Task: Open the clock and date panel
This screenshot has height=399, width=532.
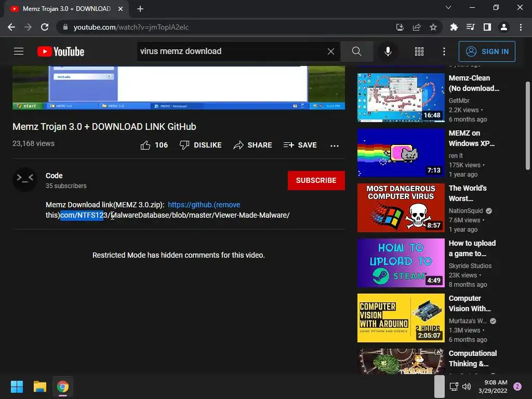Action: point(493,387)
